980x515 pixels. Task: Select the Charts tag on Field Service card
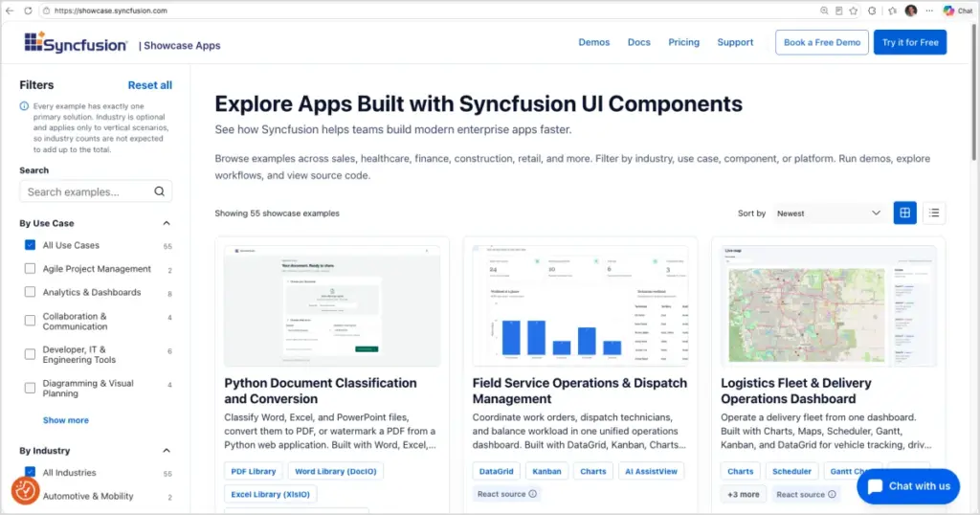click(593, 471)
